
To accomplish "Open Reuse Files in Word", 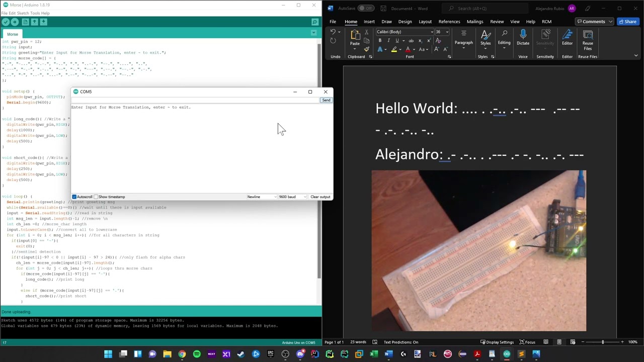I will coord(588,39).
